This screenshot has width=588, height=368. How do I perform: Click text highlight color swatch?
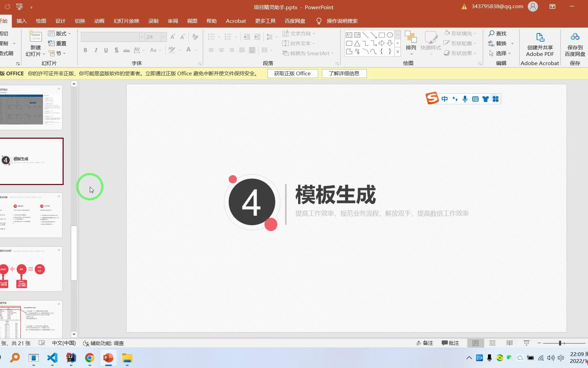(172, 50)
